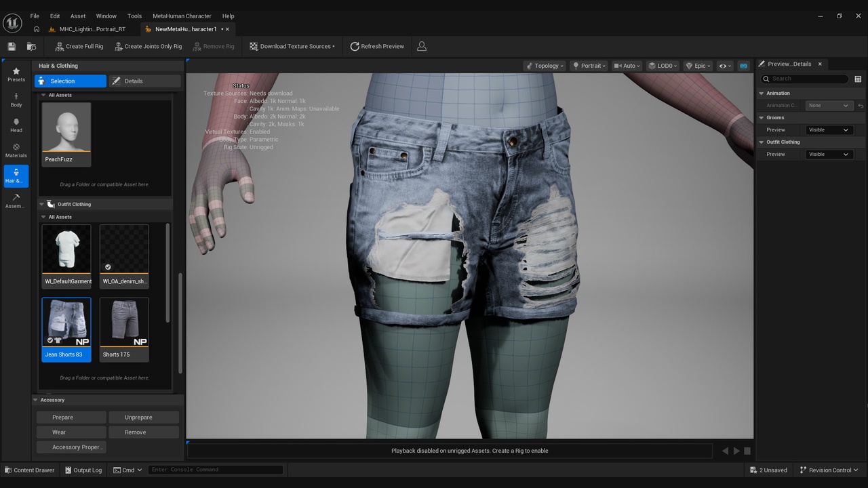Screen dimensions: 868x488
Task: Click Create Joints Only Rig
Action: [x=148, y=46]
